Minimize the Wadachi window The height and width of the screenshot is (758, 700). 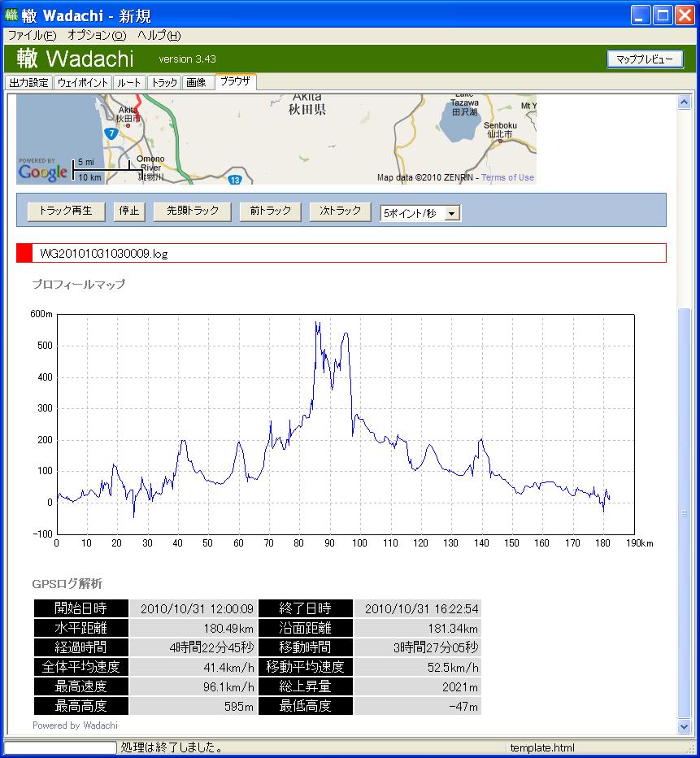[x=640, y=15]
